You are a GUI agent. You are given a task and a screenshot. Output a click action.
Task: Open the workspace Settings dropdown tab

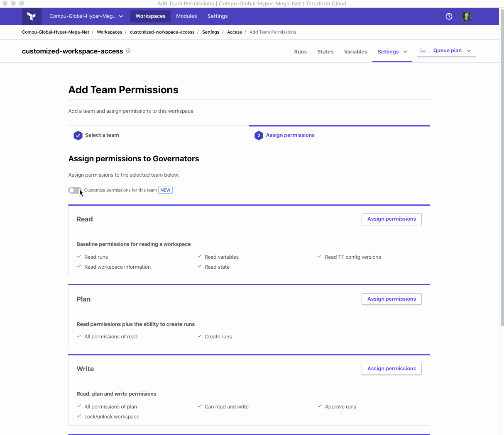coord(392,52)
